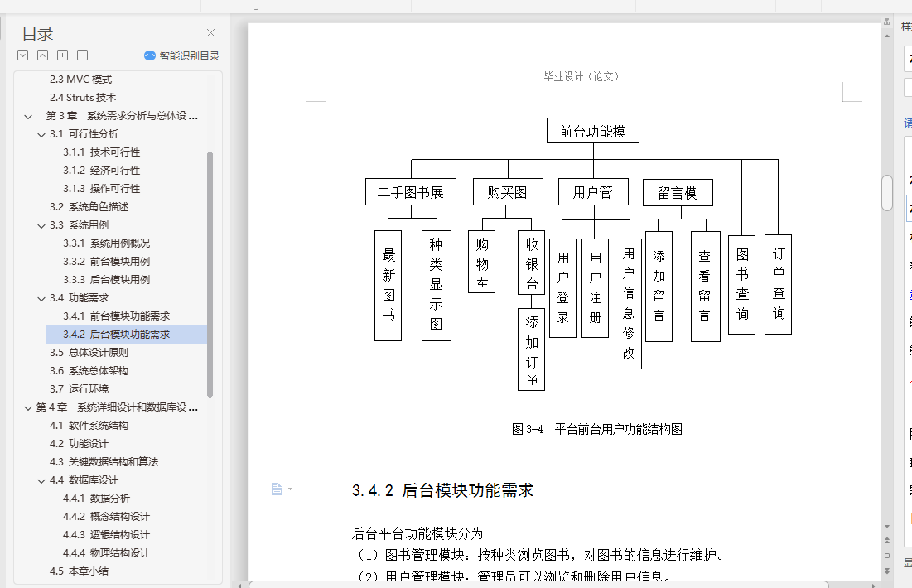
Task: Click the 添加订单 box in diagram
Action: 532,349
